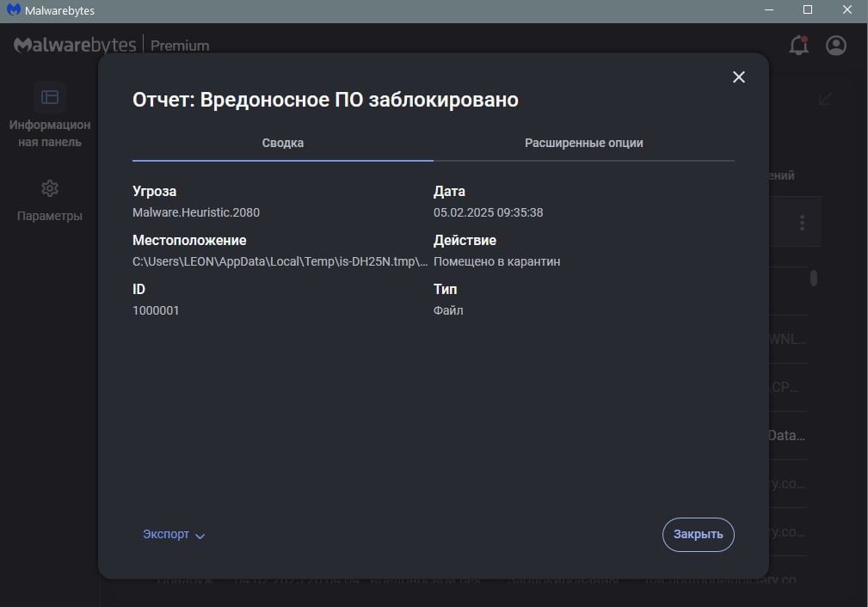Image resolution: width=868 pixels, height=607 pixels.
Task: Click the report title Отчет: Вредоносное ПО заблокировано
Action: pyautogui.click(x=325, y=100)
